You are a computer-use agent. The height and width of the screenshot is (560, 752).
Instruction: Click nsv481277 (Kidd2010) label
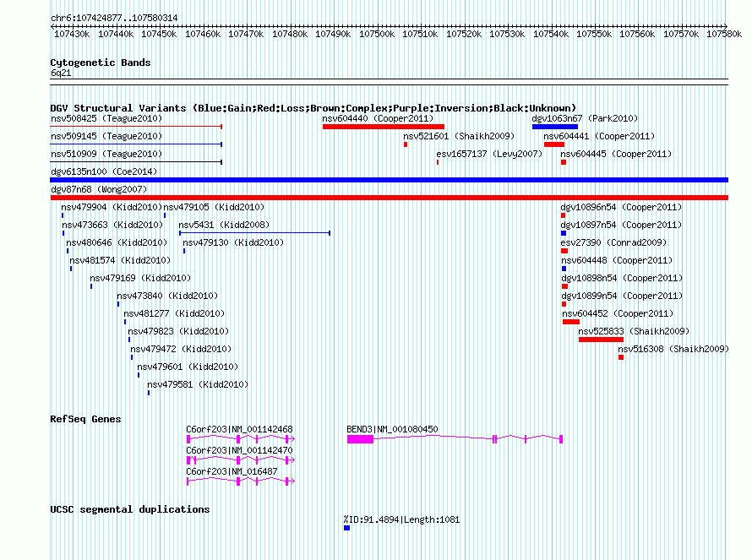174,313
